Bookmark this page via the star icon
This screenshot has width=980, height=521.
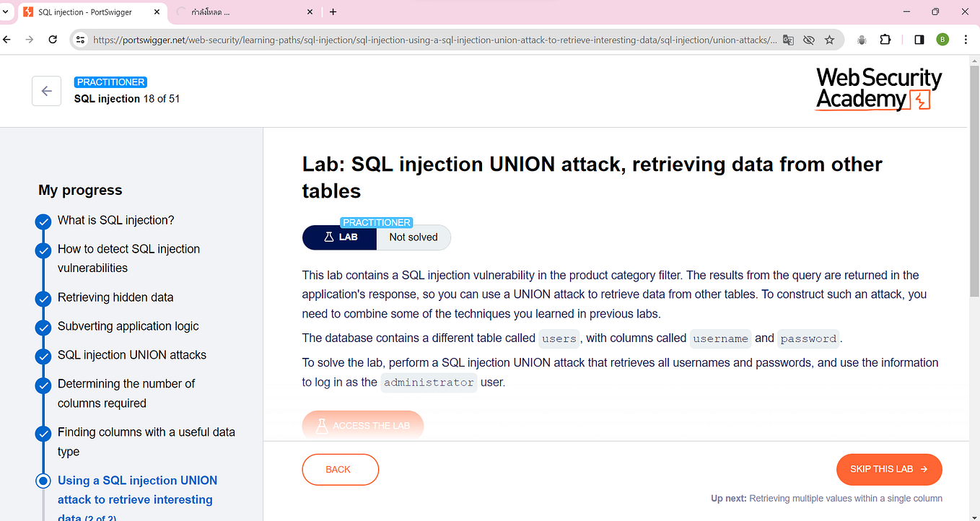tap(830, 40)
